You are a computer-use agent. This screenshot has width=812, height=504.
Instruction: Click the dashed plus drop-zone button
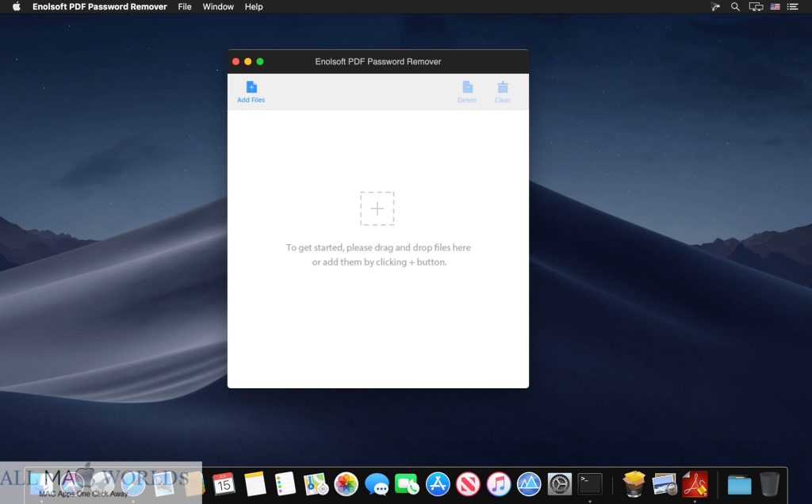(377, 208)
